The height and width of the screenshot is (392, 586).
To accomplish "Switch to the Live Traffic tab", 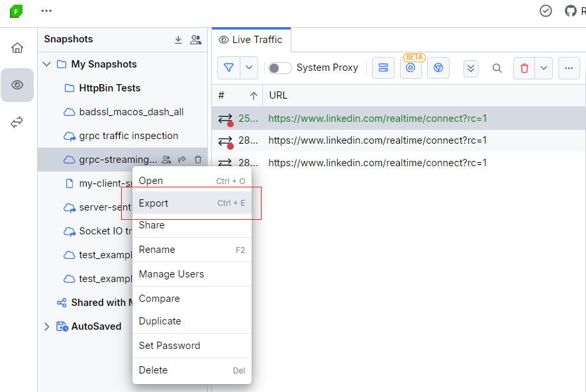I will click(x=251, y=39).
